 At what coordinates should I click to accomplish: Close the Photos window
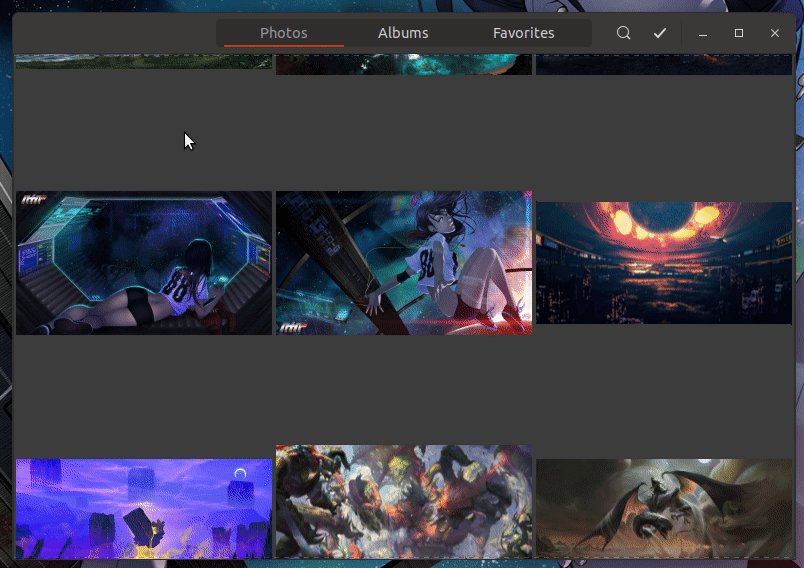point(775,33)
